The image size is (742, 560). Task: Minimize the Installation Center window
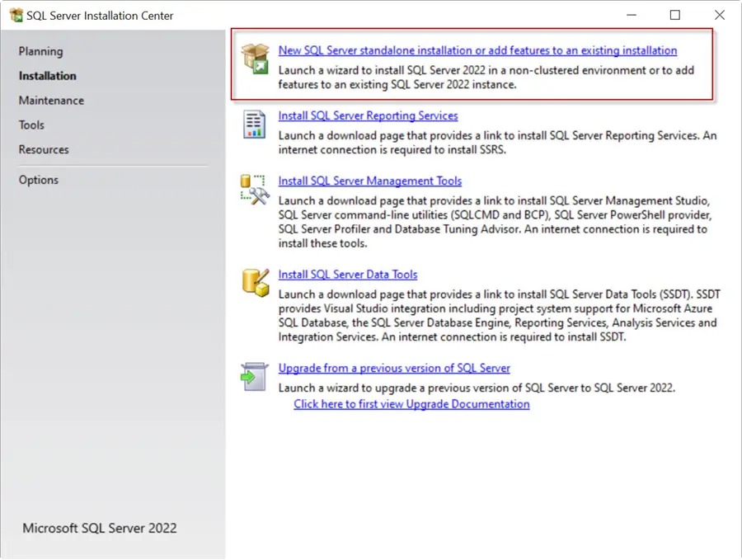pyautogui.click(x=632, y=15)
